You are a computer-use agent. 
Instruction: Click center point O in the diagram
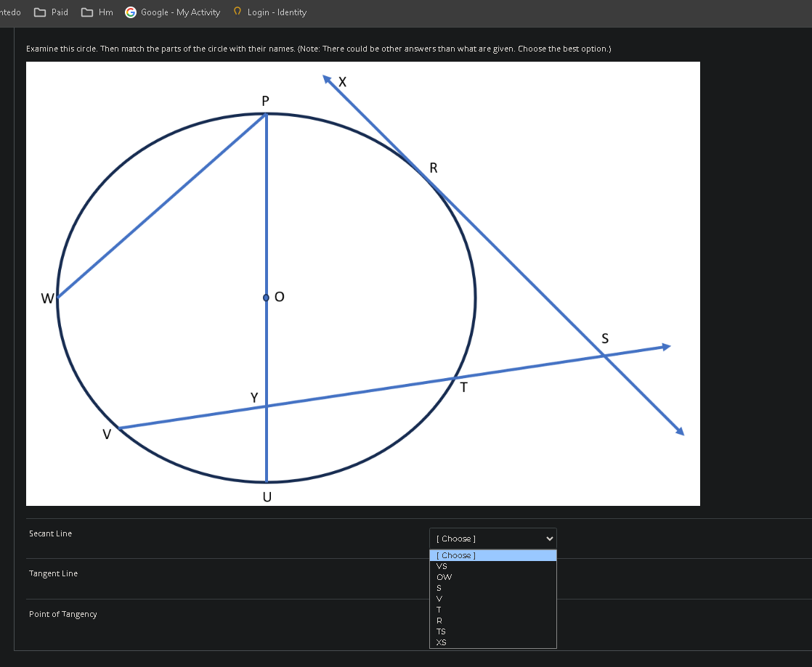[266, 298]
